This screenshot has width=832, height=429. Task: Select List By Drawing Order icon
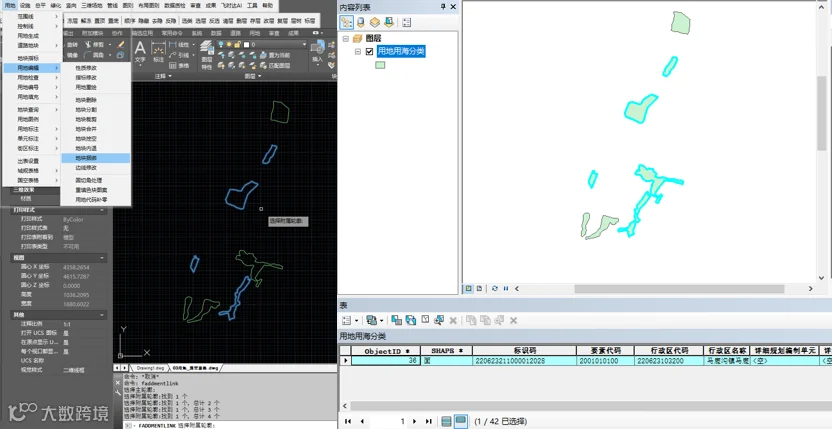tap(346, 22)
